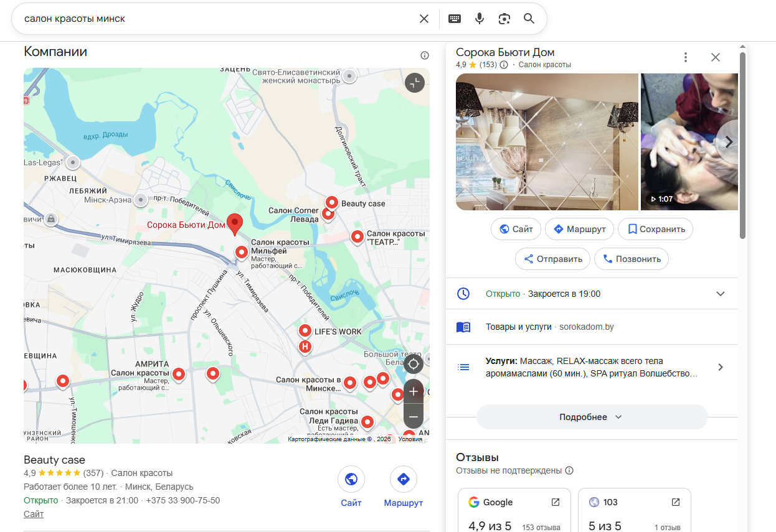Start voice search with microphone icon
Screen dimensions: 776x532
click(480, 19)
